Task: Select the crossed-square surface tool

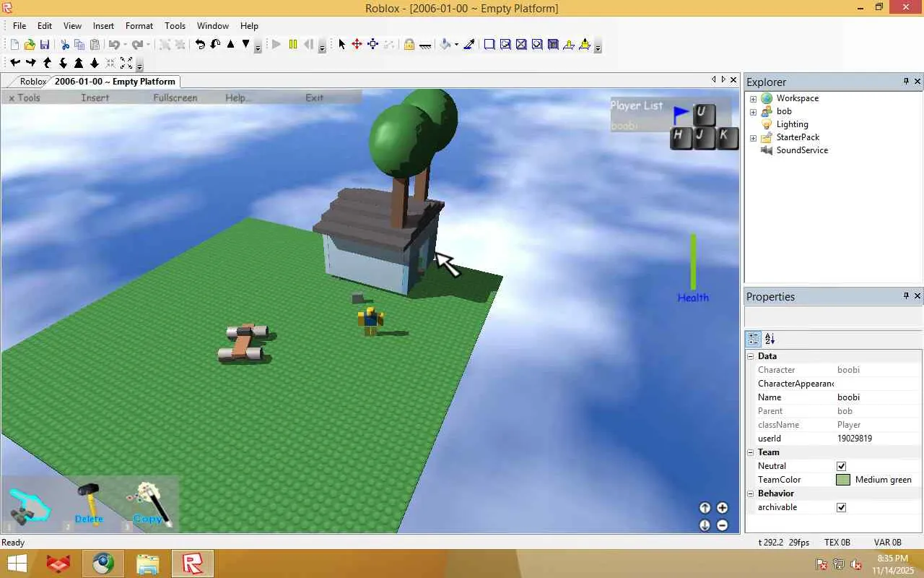Action: [521, 45]
